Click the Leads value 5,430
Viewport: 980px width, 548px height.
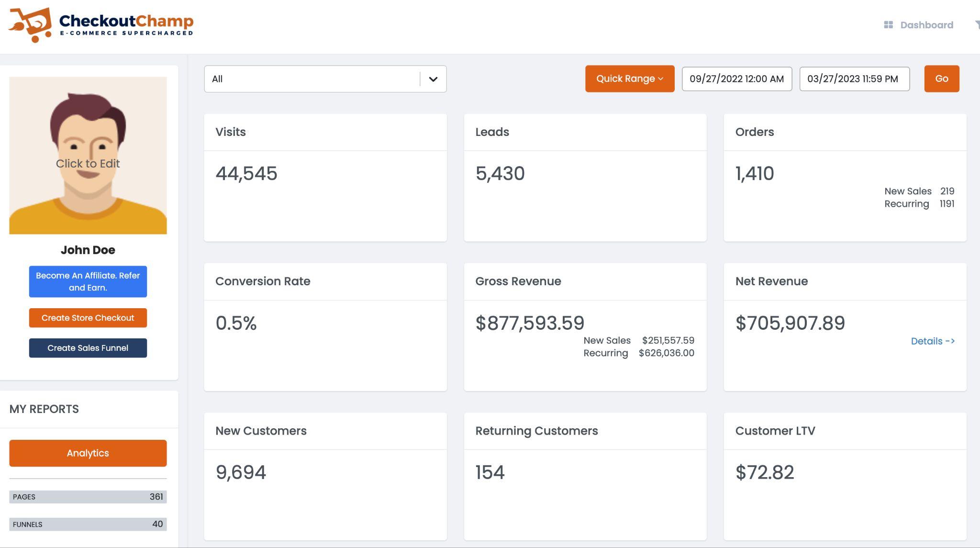point(500,173)
